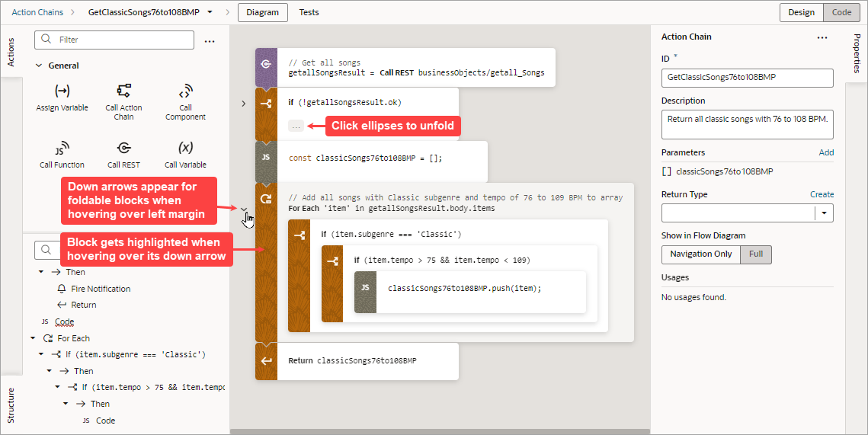Collapse the topmost Then tree node

point(41,272)
